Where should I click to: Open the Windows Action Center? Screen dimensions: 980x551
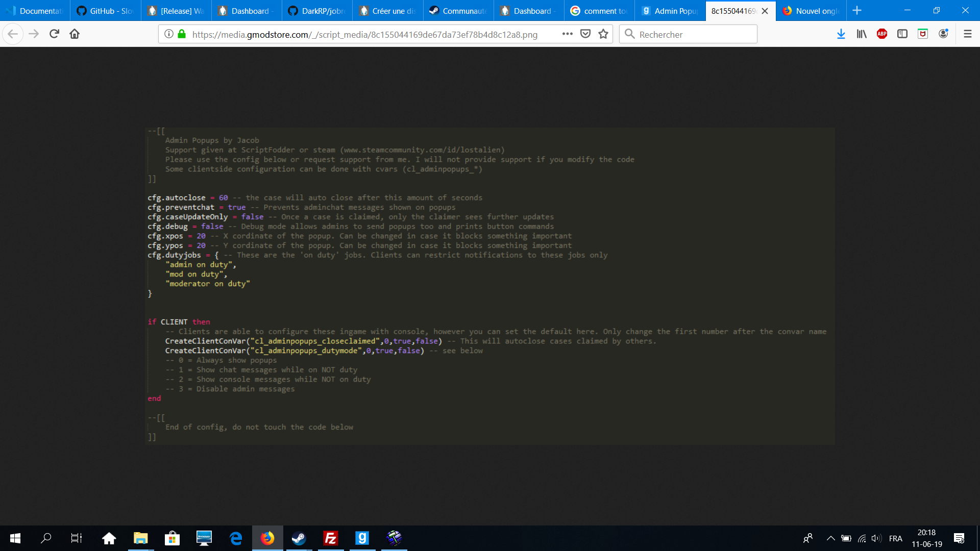(x=959, y=538)
